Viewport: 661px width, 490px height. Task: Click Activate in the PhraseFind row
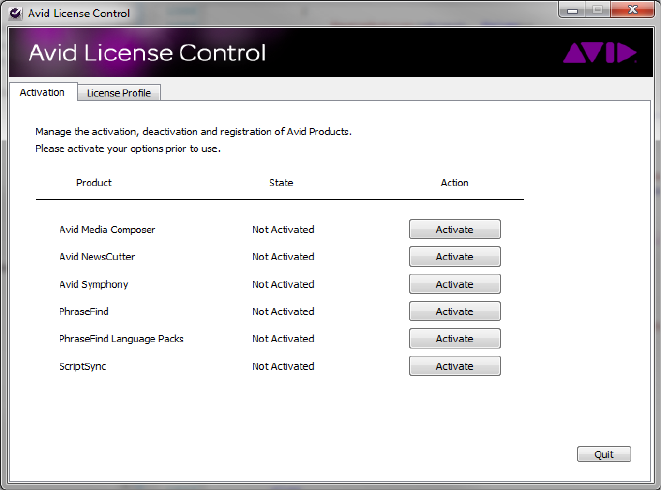pyautogui.click(x=454, y=311)
